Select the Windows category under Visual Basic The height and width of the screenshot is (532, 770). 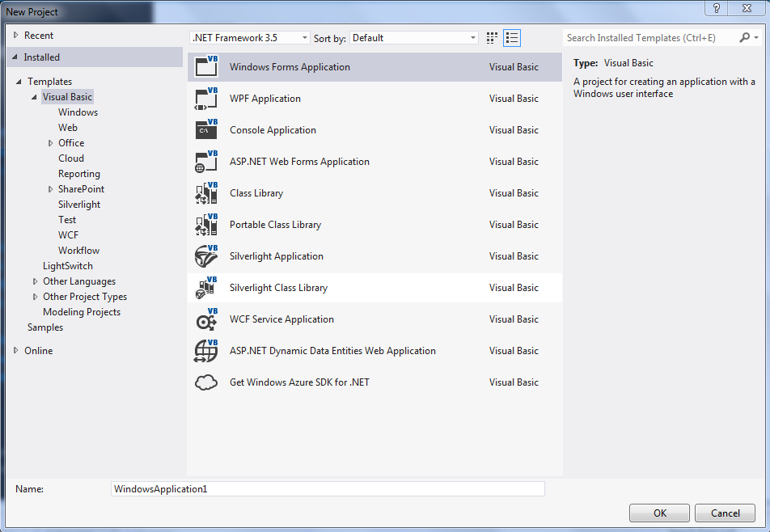pos(78,112)
